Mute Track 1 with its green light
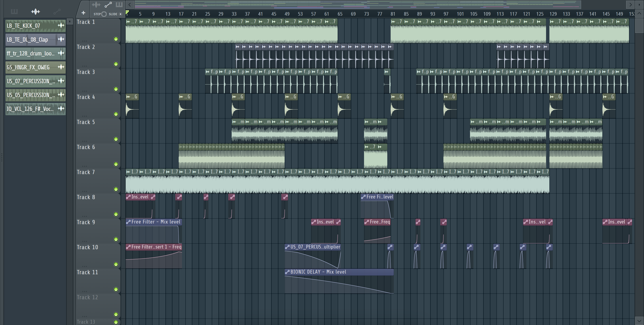 (x=116, y=39)
